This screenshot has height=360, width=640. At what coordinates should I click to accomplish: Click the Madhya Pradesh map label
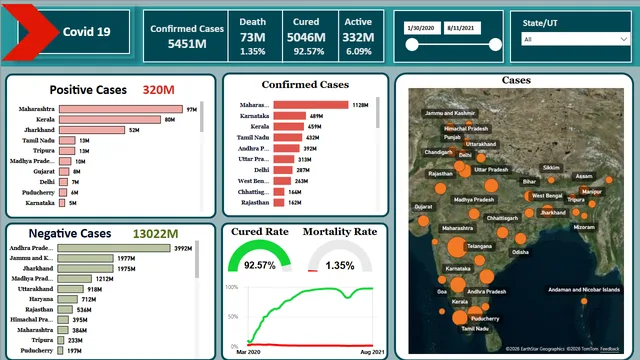click(x=474, y=200)
